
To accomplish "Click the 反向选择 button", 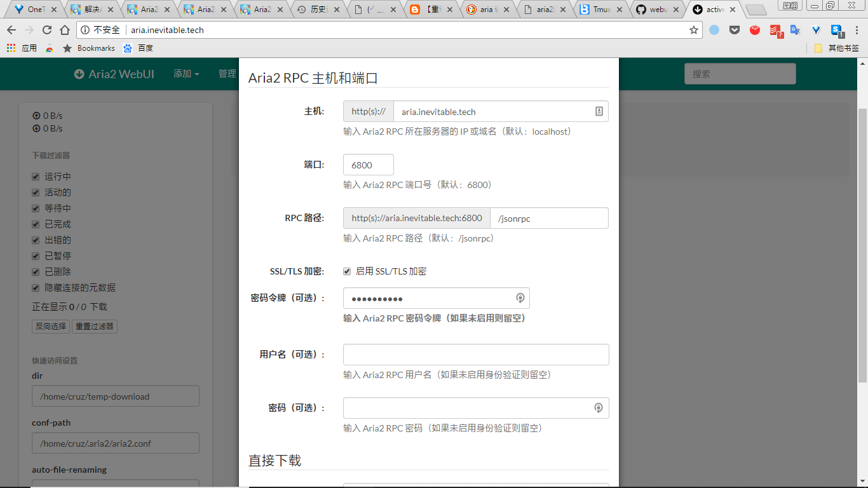I will coord(51,327).
